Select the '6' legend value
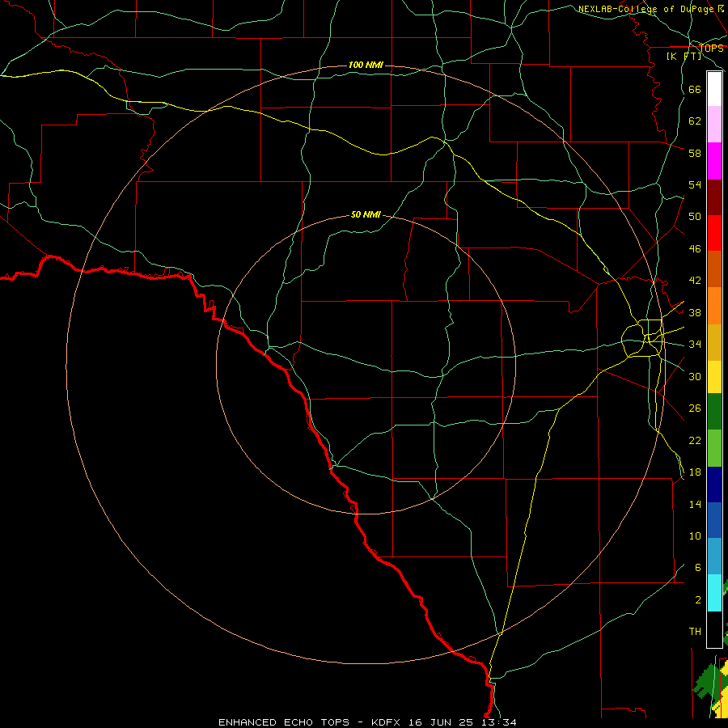The width and height of the screenshot is (728, 728). (x=697, y=567)
